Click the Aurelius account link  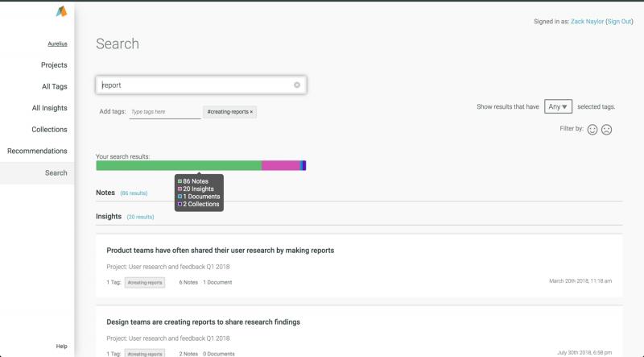[57, 44]
